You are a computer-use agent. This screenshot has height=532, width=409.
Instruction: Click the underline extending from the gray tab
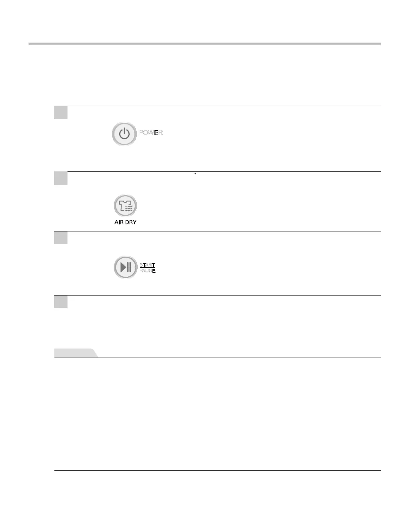tap(238, 358)
